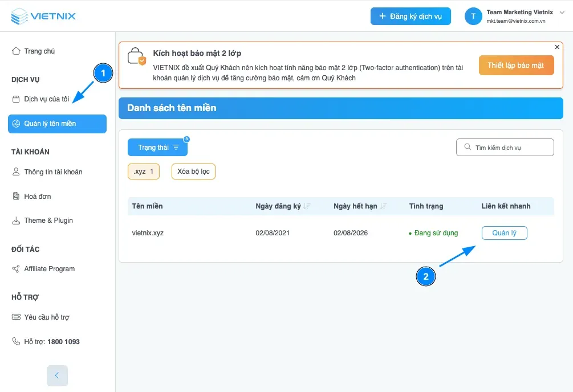Viewport: 573px width, 392px height.
Task: Click the Hoá đơn invoice icon
Action: coord(16,197)
